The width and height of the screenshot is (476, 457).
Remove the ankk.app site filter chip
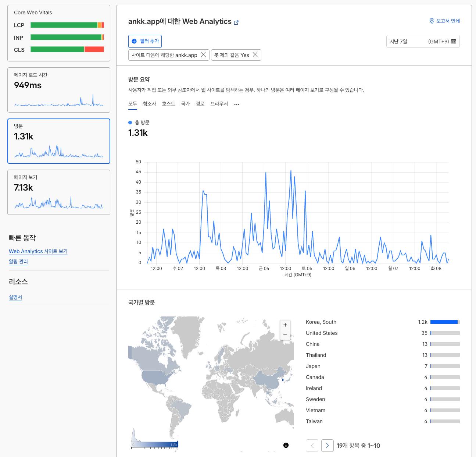pos(203,55)
